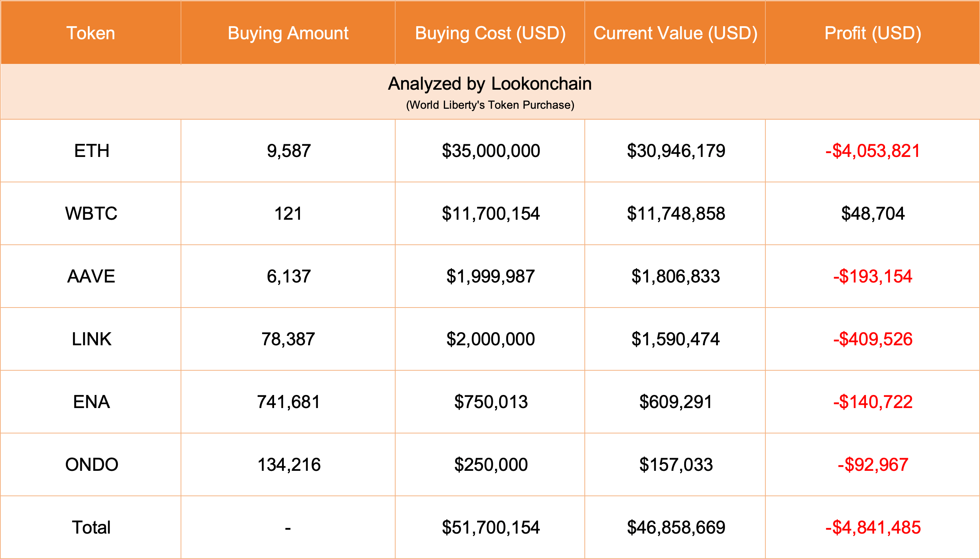980x559 pixels.
Task: Select the Total row label
Action: tap(91, 528)
